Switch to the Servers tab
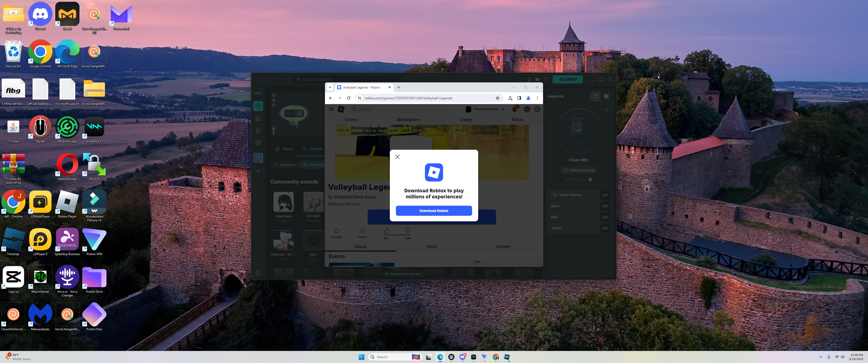Screen dimensions: 868x363 coord(503,247)
